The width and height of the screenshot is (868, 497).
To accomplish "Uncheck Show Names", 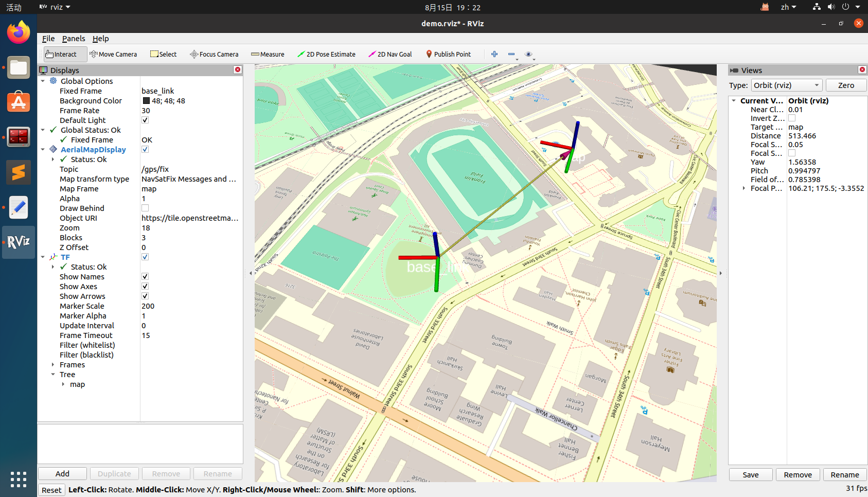I will pyautogui.click(x=145, y=276).
